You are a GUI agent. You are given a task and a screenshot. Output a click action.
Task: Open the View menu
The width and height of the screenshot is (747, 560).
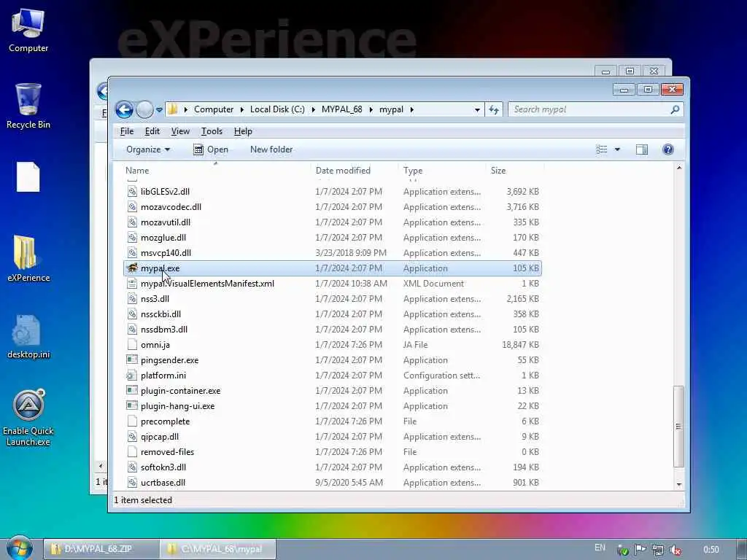tap(180, 131)
